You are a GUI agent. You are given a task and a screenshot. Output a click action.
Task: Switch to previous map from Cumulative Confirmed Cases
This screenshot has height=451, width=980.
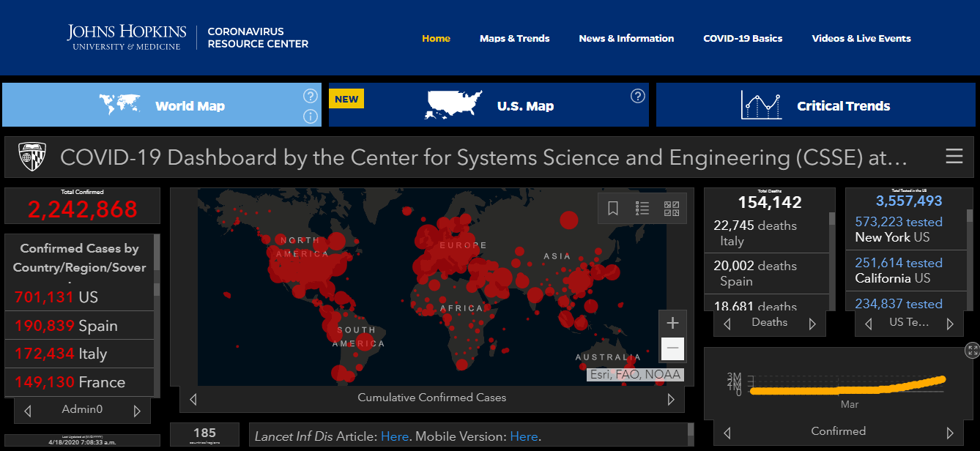(x=193, y=399)
